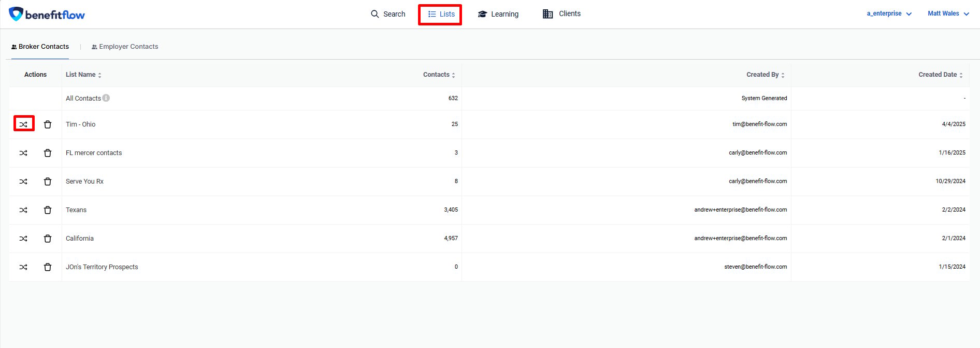
Task: Open the Clients section
Action: (x=561, y=14)
